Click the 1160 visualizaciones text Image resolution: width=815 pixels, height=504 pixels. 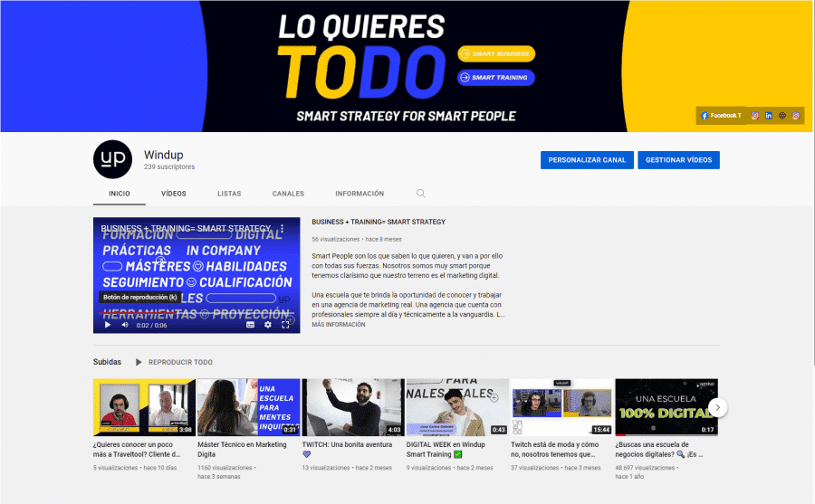pos(225,468)
